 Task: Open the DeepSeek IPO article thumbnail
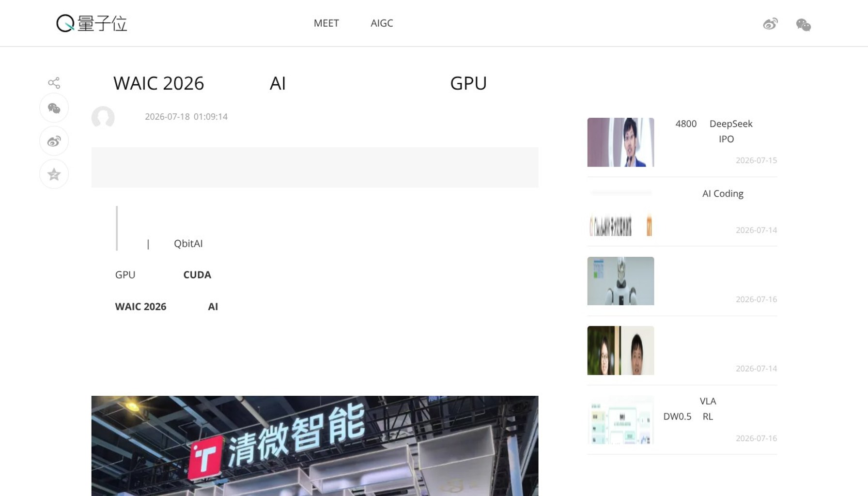[620, 142]
